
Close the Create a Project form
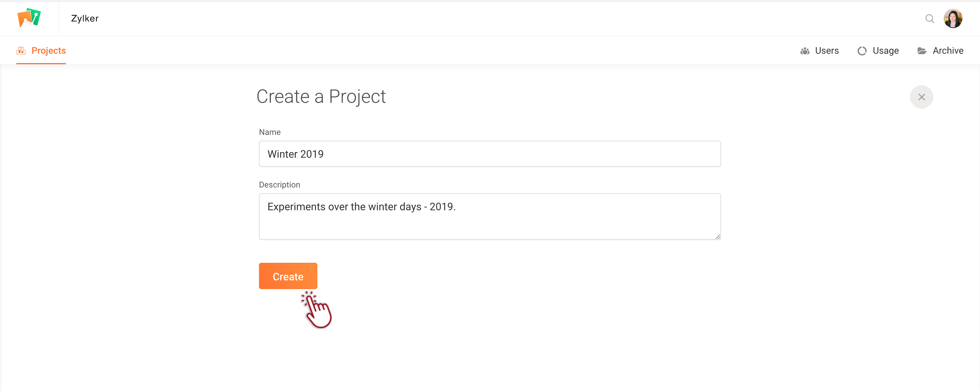pos(921,97)
